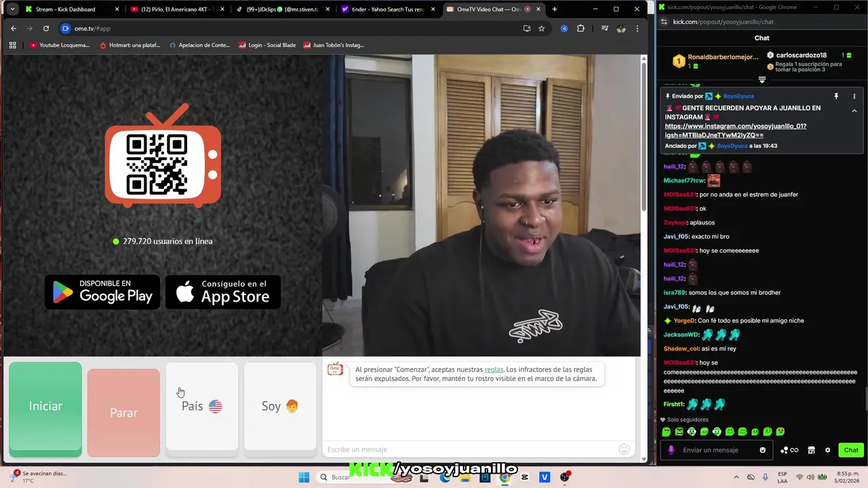
Task: Open Juan Tobón's Instagram bookmark
Action: [x=334, y=45]
